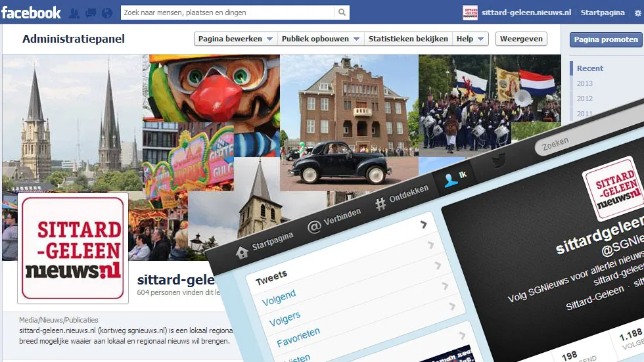Click the Twitter person icon next to Ik

pyautogui.click(x=451, y=180)
